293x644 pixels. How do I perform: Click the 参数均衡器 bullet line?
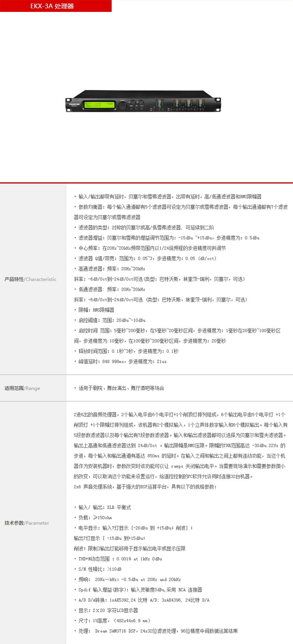click(x=181, y=212)
